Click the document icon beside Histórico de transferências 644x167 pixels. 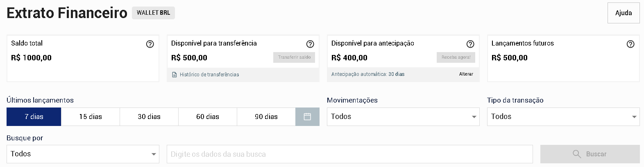pyautogui.click(x=175, y=75)
